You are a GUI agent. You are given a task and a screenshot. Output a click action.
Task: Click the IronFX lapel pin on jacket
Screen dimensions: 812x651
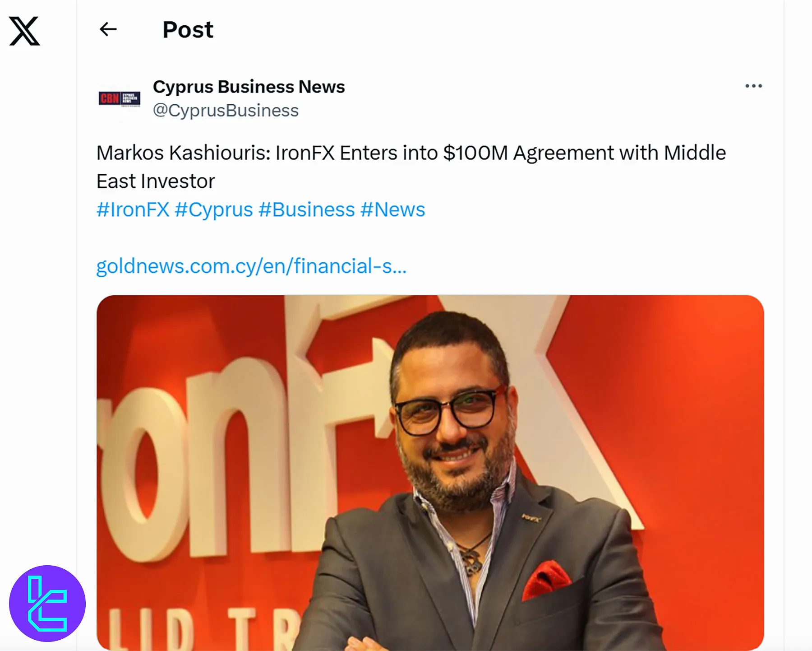[531, 518]
